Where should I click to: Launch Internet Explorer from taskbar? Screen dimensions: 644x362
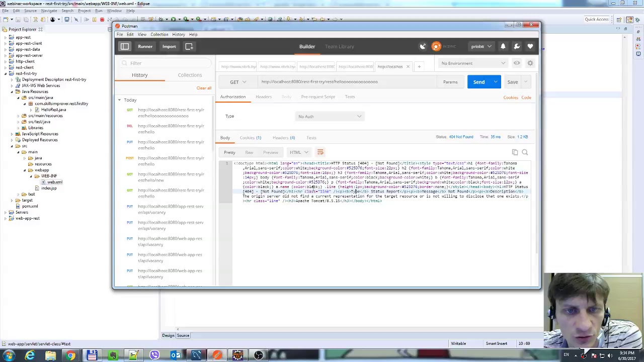(30, 355)
